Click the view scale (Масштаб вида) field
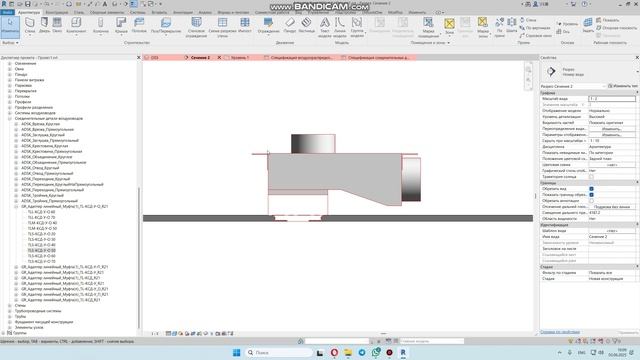 (612, 99)
